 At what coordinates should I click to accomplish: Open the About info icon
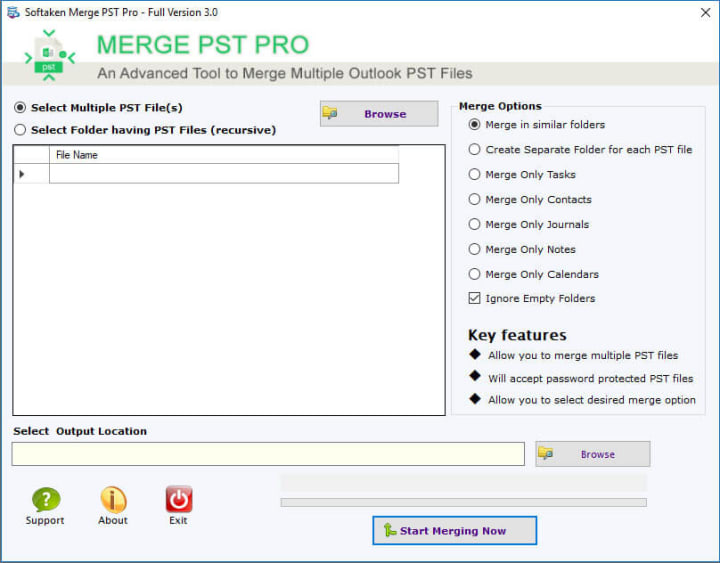pyautogui.click(x=113, y=499)
